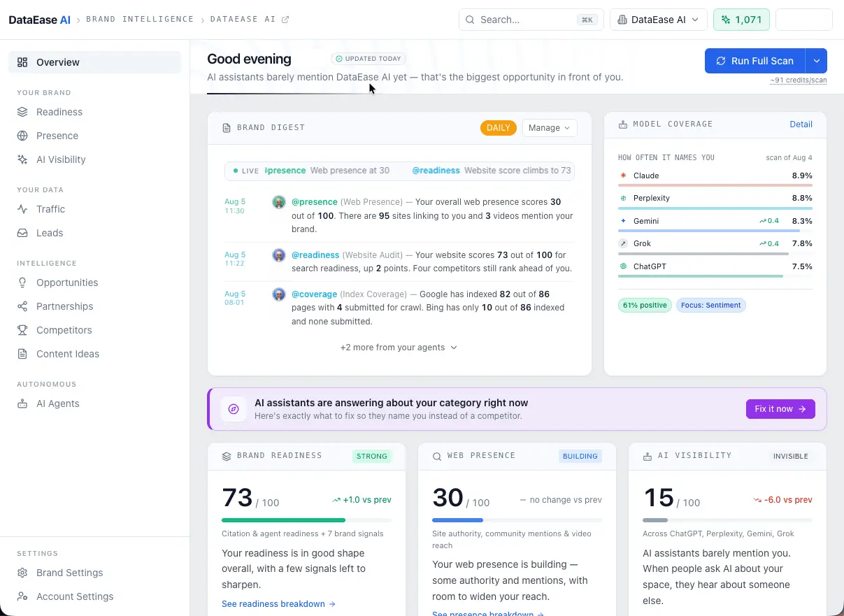The image size is (844, 616).
Task: Open See readiness breakdown link
Action: pos(278,604)
